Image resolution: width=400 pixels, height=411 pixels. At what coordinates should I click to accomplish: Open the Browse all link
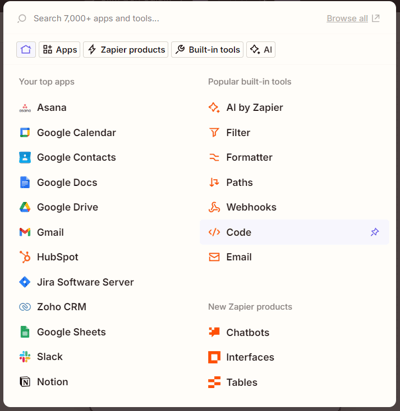(347, 18)
